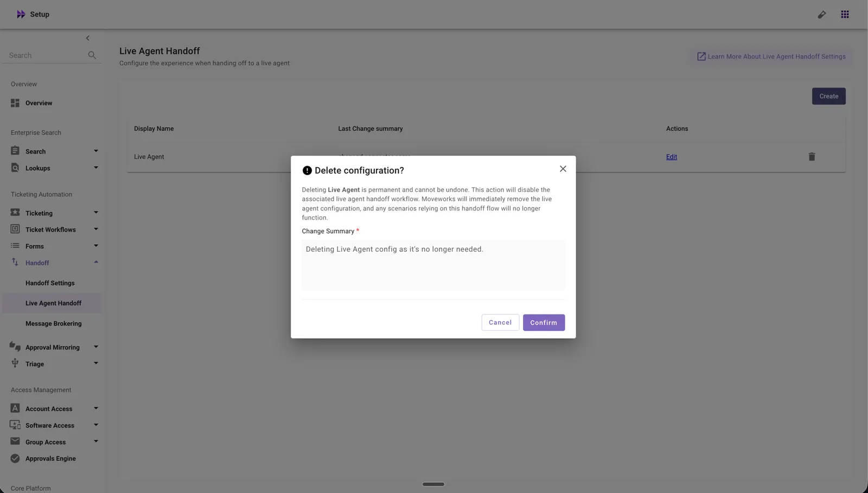The image size is (868, 493).
Task: Expand the Ticketing dropdown arrow
Action: [x=96, y=213]
